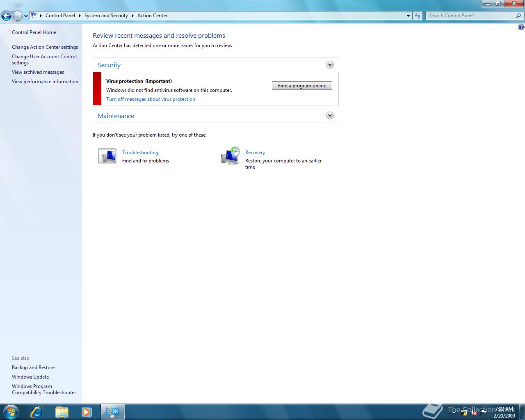Click the taskbar clock showing 7:22 AM
Viewport: 525px width, 420px height.
pyautogui.click(x=504, y=412)
